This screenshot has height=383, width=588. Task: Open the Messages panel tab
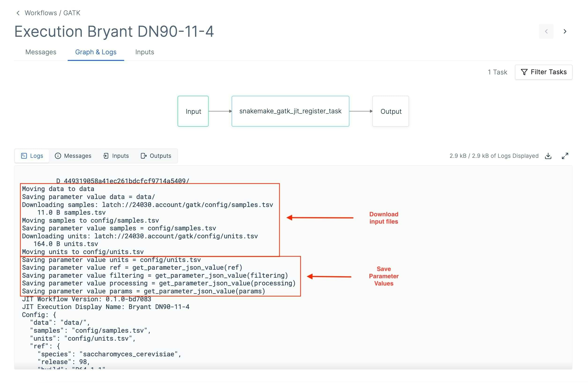point(73,156)
